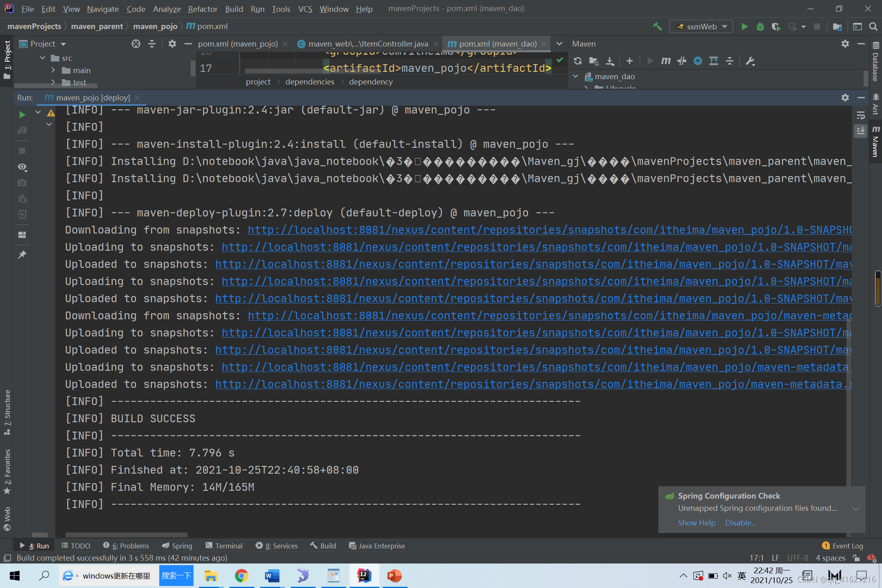Expand the Spring Configuration Check notification
This screenshot has height=588, width=882.
856,508
